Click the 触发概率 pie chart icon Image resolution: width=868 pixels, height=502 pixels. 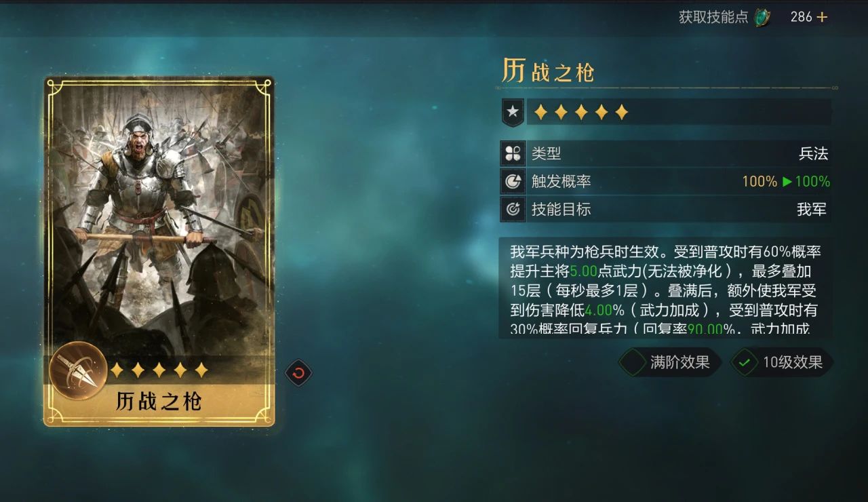[513, 181]
